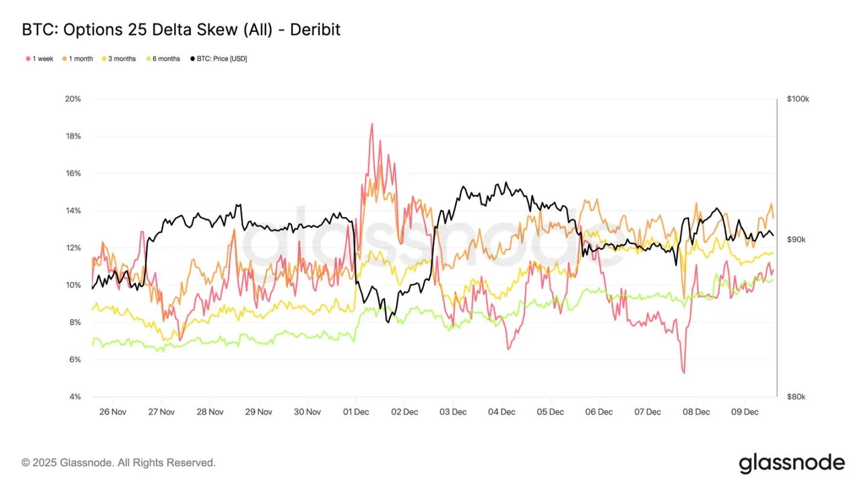Click the 09 Dec date label

tap(744, 412)
